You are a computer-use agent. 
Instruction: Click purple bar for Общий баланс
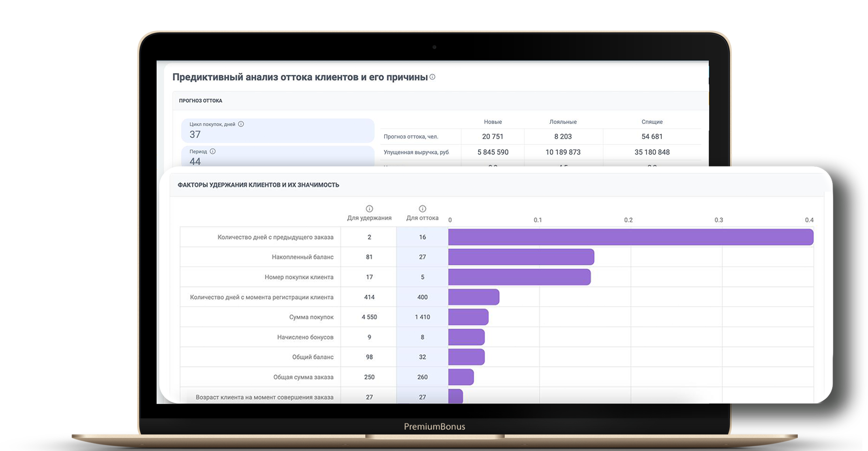(466, 357)
